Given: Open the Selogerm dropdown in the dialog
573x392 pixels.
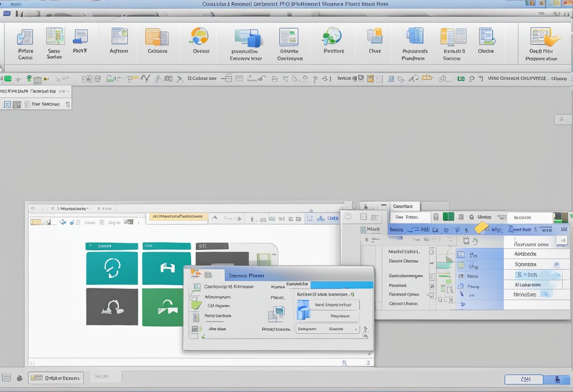Looking at the screenshot, I should [x=327, y=329].
